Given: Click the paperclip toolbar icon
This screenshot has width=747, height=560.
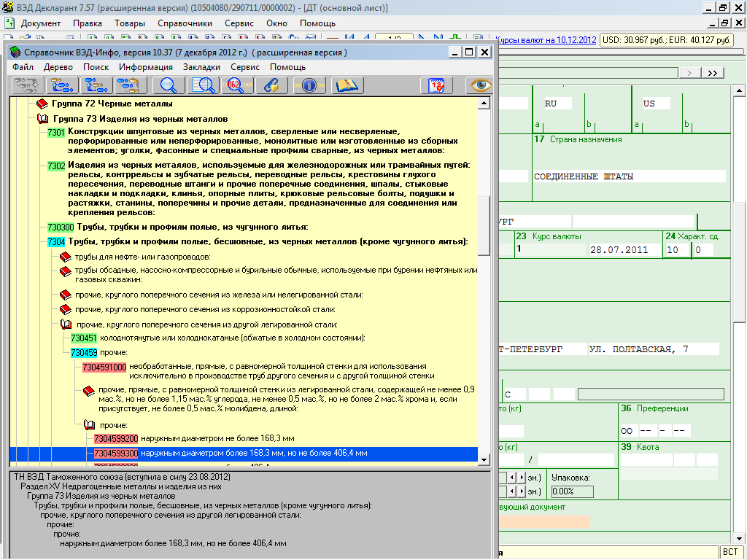Looking at the screenshot, I should click(x=272, y=86).
